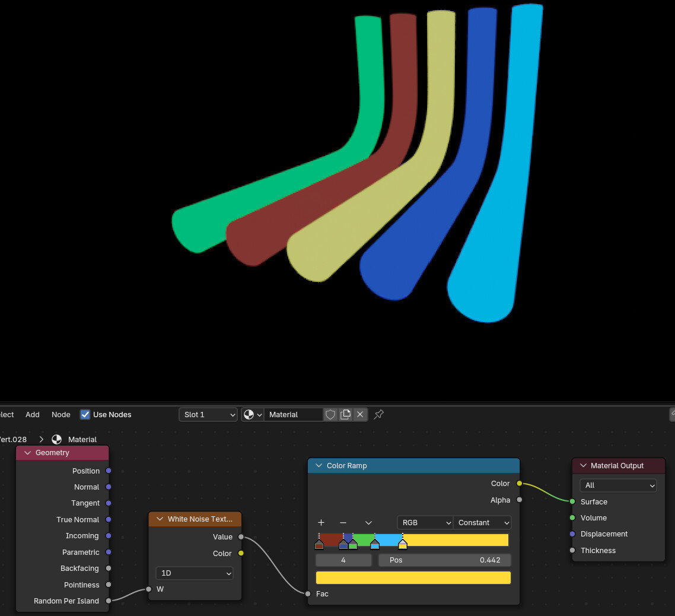675x616 pixels.
Task: Open color ramp tools chevron menu
Action: (368, 522)
